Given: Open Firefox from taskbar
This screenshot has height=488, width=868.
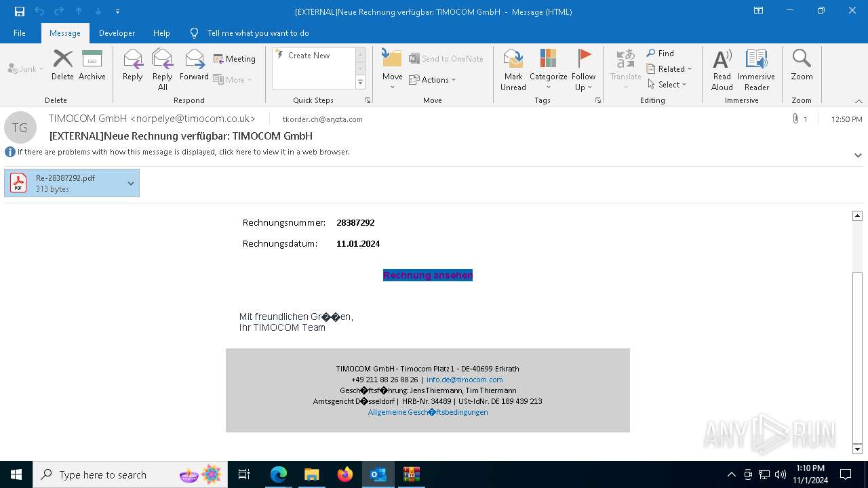Looking at the screenshot, I should coord(345,474).
